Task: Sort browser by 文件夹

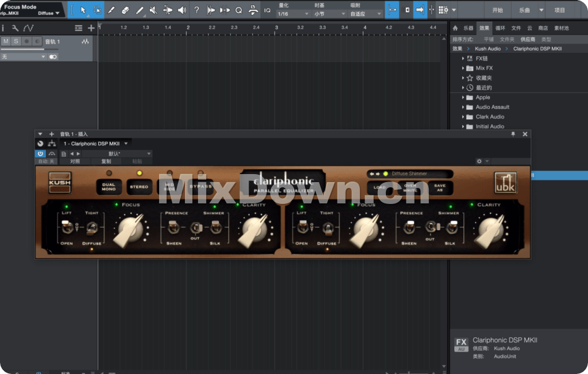Action: [x=507, y=40]
